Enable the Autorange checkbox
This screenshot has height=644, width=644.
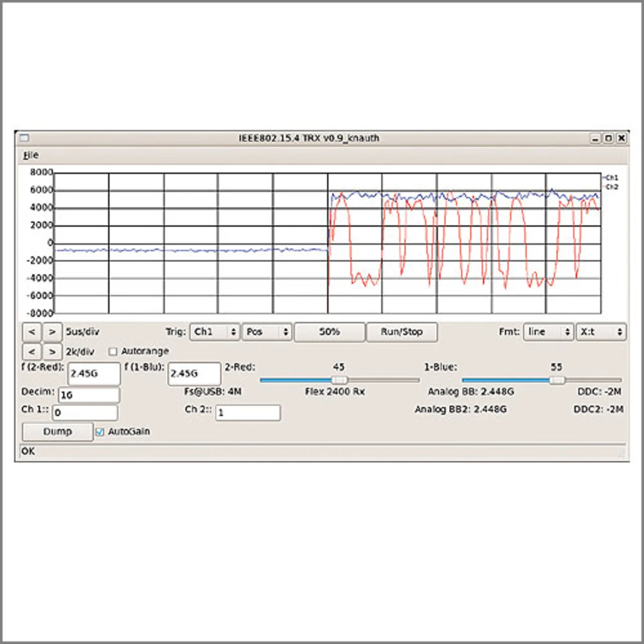click(x=113, y=351)
